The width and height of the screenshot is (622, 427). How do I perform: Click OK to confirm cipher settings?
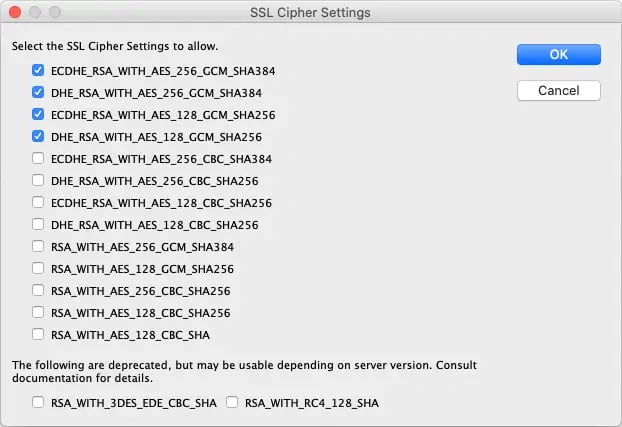point(558,55)
